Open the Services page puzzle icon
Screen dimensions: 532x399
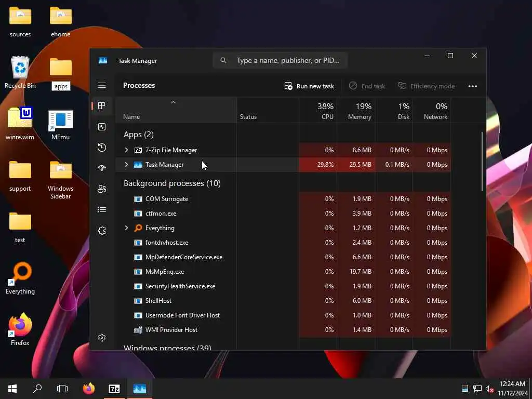click(x=102, y=231)
